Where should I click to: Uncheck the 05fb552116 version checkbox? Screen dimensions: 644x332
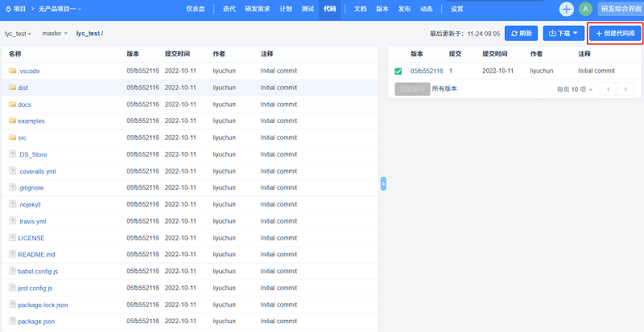(x=398, y=71)
